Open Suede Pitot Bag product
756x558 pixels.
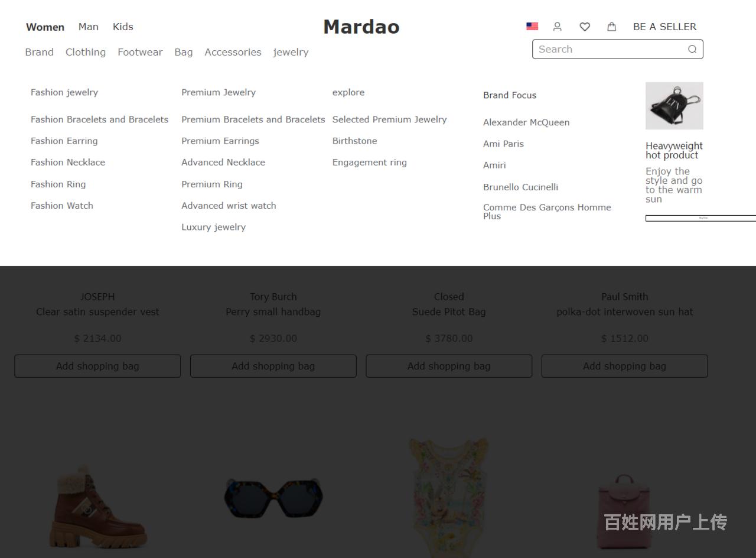[x=449, y=312]
